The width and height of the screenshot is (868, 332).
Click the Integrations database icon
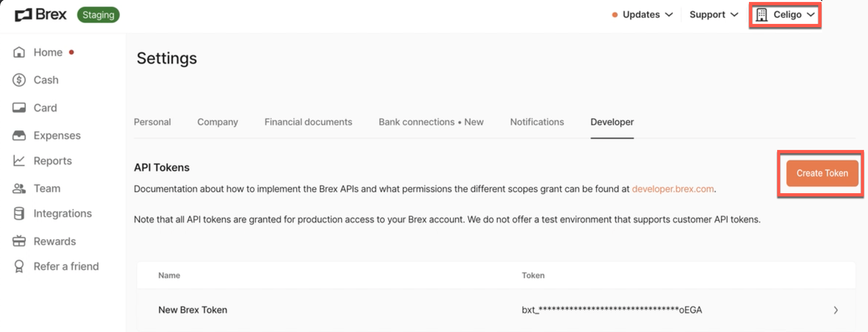(19, 213)
